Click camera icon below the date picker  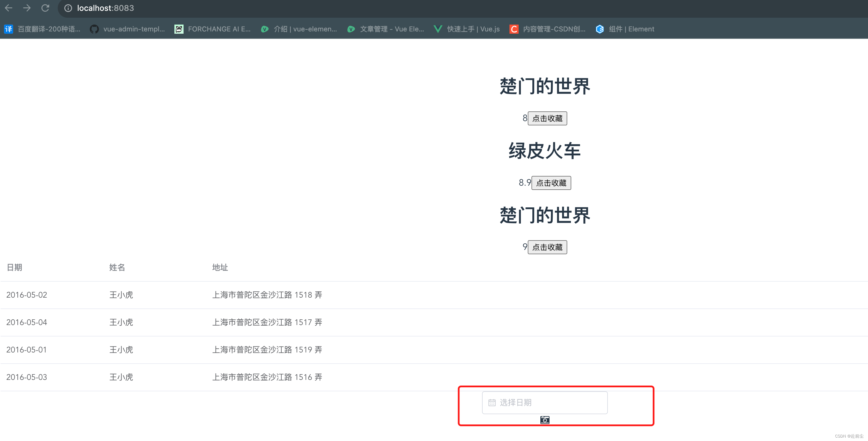[545, 420]
